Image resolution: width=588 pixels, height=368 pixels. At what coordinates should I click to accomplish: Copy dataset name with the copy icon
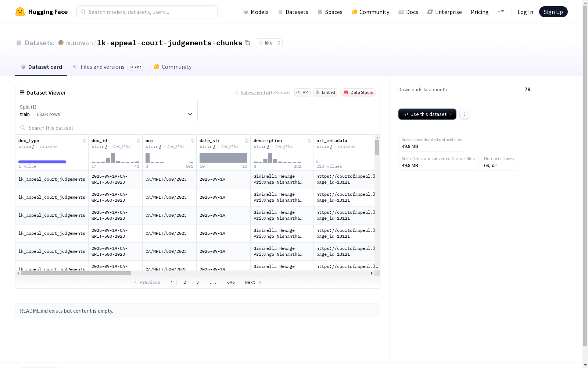click(247, 43)
